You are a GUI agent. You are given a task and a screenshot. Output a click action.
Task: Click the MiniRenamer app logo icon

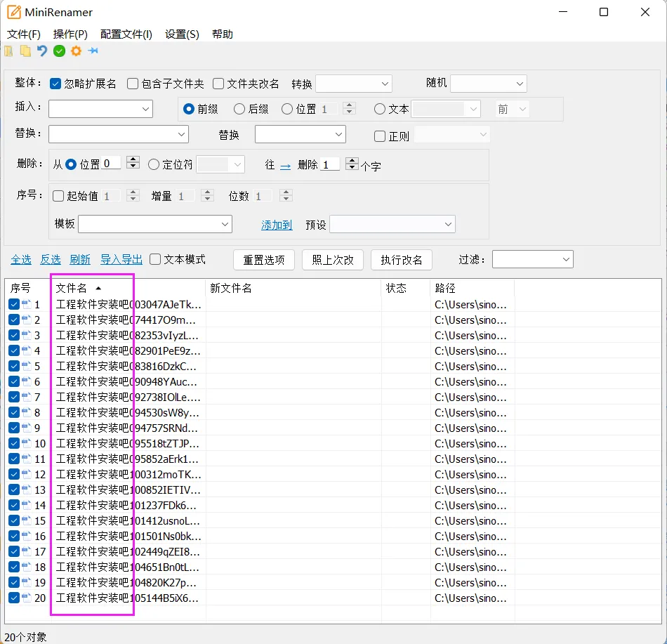pyautogui.click(x=14, y=12)
